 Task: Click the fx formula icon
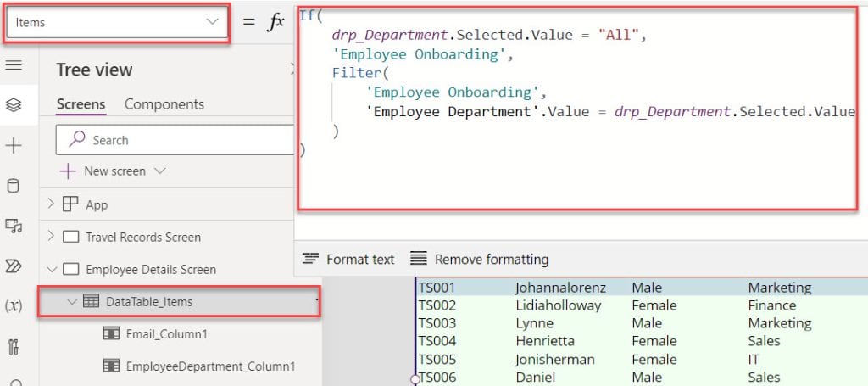pos(275,22)
